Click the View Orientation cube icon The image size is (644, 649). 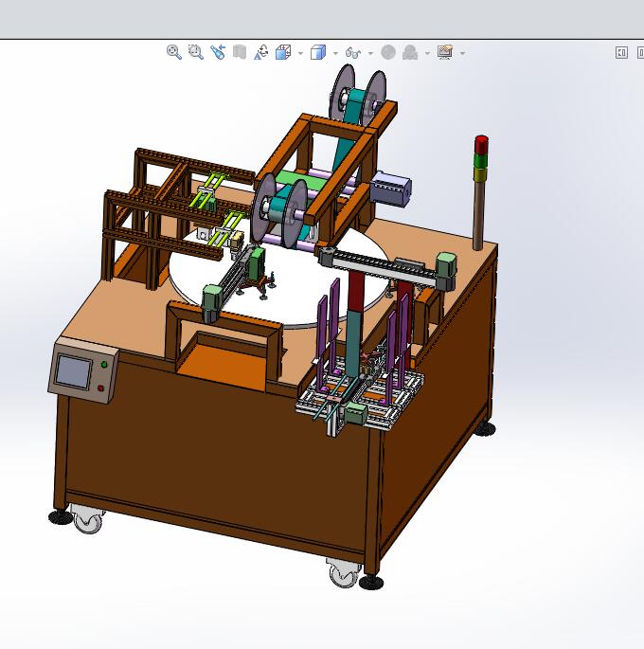point(283,52)
